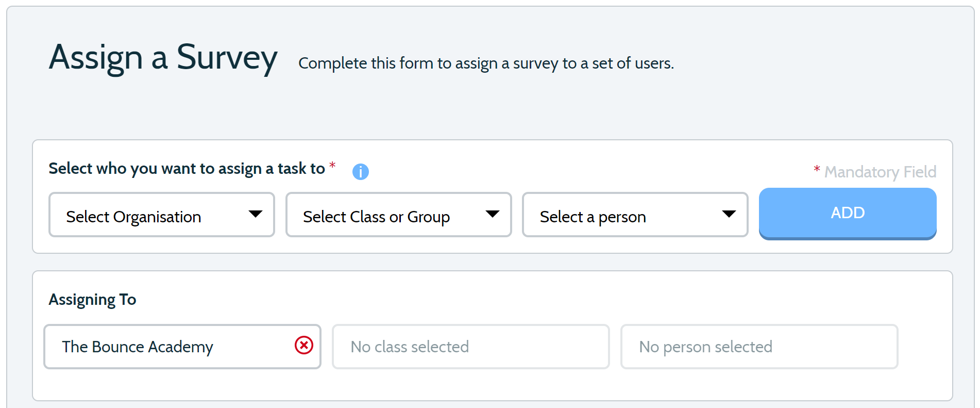Click the Assign a Survey heading
The width and height of the screenshot is (980, 408).
click(163, 58)
